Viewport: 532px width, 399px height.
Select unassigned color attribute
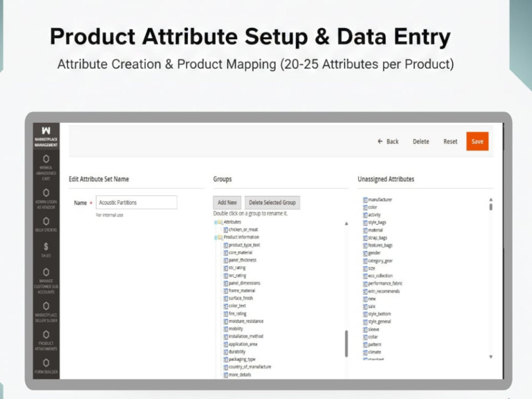point(370,207)
